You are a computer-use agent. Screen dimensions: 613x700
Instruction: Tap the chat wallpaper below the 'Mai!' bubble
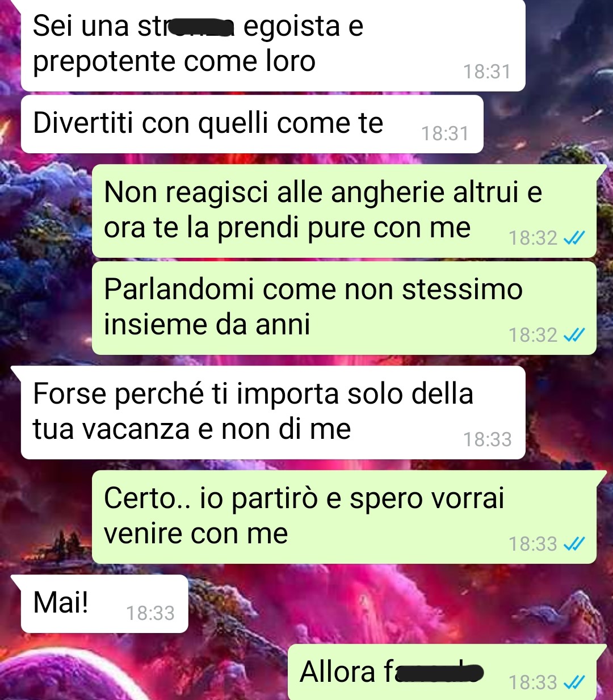(x=102, y=664)
